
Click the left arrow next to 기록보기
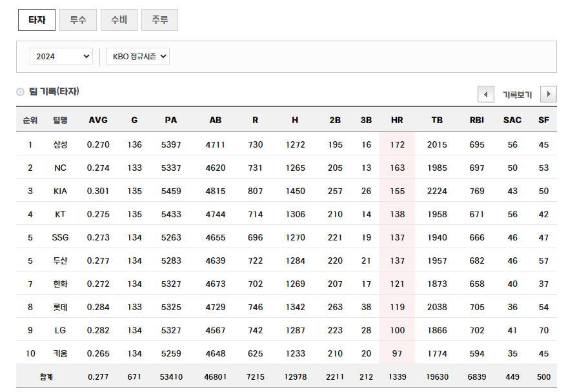485,94
